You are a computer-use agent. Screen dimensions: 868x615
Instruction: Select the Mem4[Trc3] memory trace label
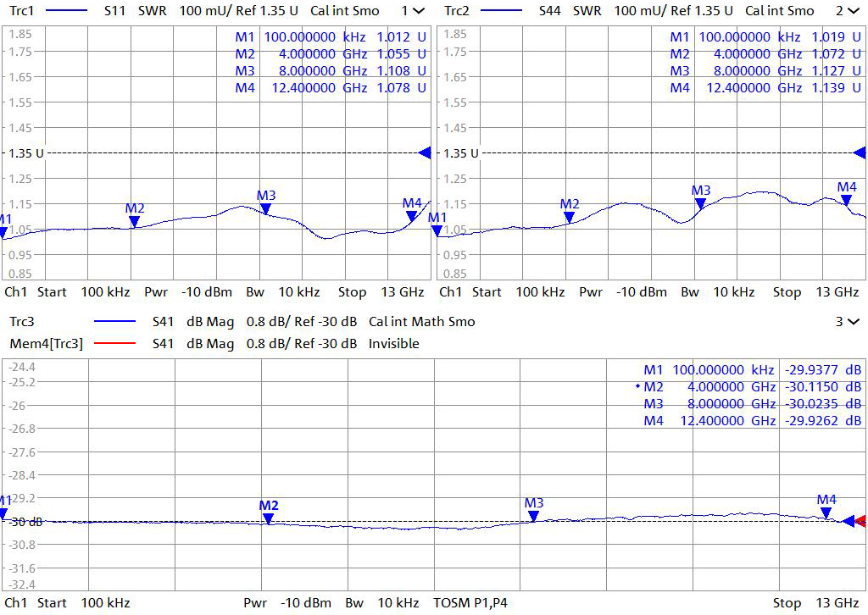46,344
